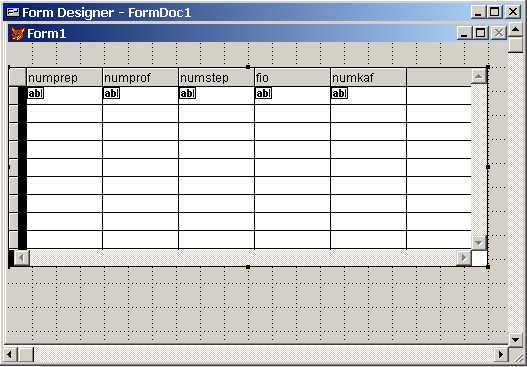Click the Form Designer - FormDoc1 title text
Viewport: 527px width, 367px height.
[x=107, y=13]
